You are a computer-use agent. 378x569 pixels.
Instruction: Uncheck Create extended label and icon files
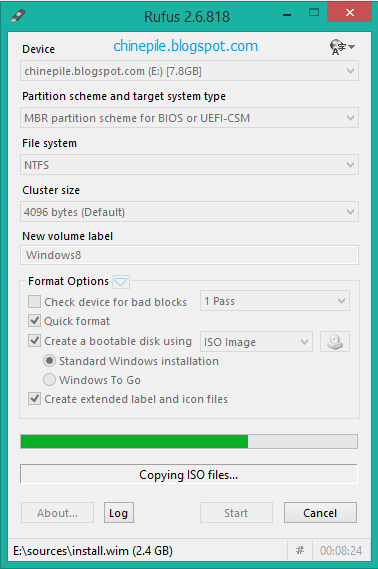pos(34,399)
